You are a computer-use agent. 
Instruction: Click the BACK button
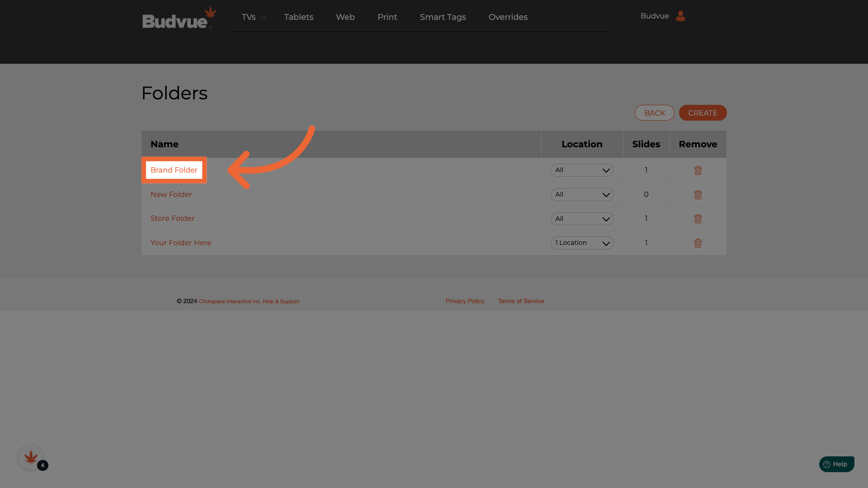(654, 113)
